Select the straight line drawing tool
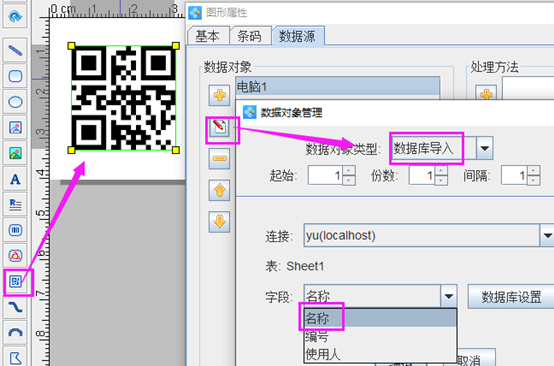This screenshot has width=554, height=366. coord(15,50)
